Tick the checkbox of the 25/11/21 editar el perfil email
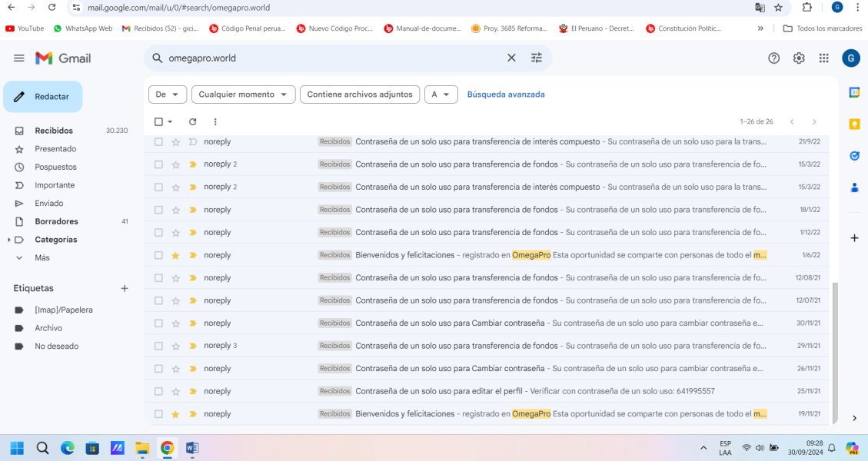This screenshot has width=868, height=461. click(x=159, y=391)
